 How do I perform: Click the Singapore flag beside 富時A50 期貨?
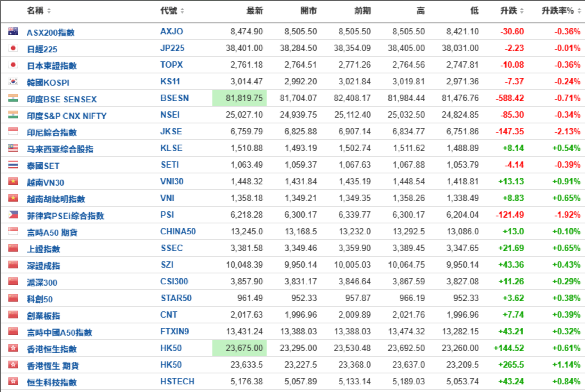pyautogui.click(x=13, y=231)
